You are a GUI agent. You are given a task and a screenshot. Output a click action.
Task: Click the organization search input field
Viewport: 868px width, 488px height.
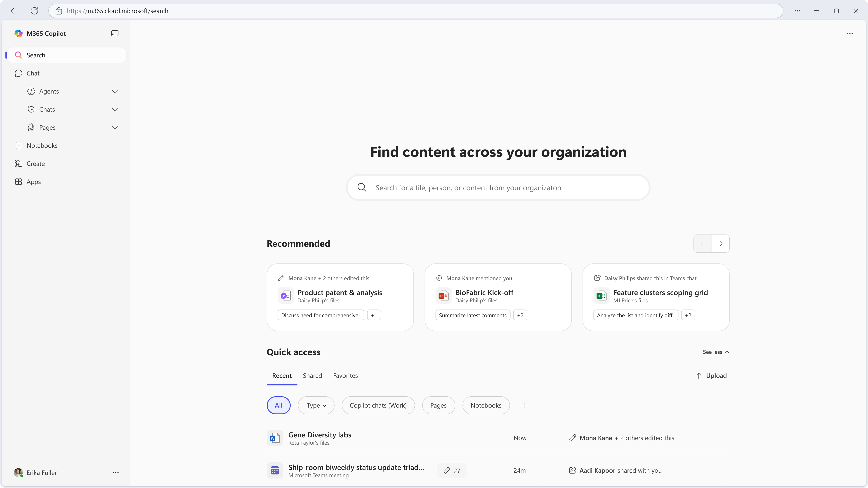(x=498, y=188)
